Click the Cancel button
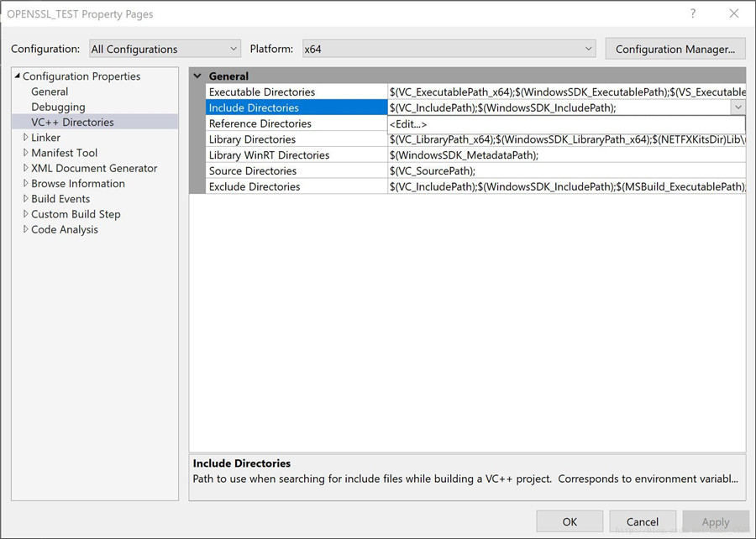The image size is (756, 539). coord(643,521)
